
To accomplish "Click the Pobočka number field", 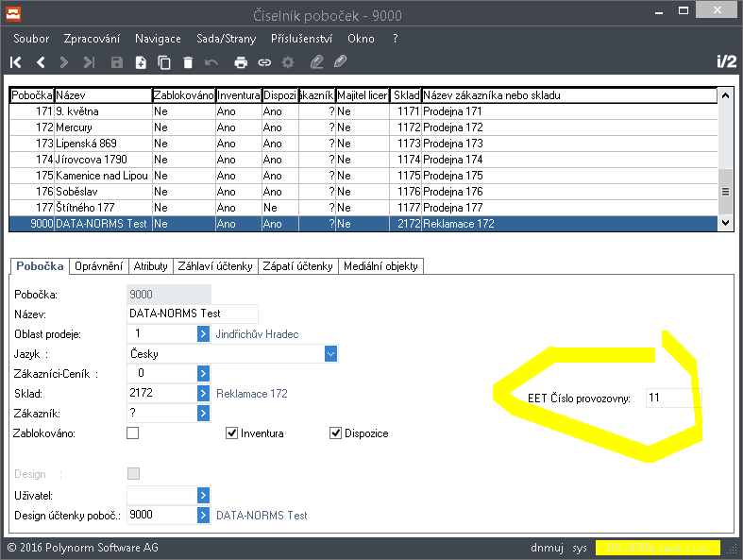I will (169, 294).
